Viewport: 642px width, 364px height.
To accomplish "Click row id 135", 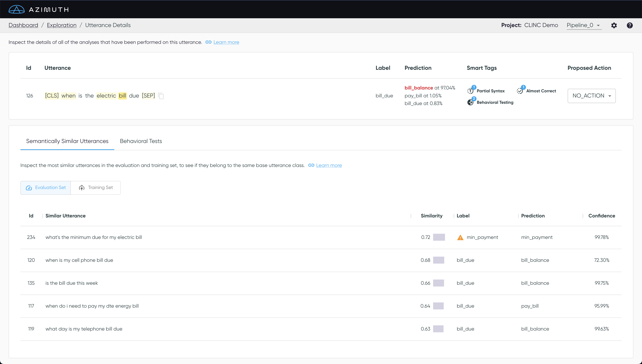I will [x=31, y=283].
